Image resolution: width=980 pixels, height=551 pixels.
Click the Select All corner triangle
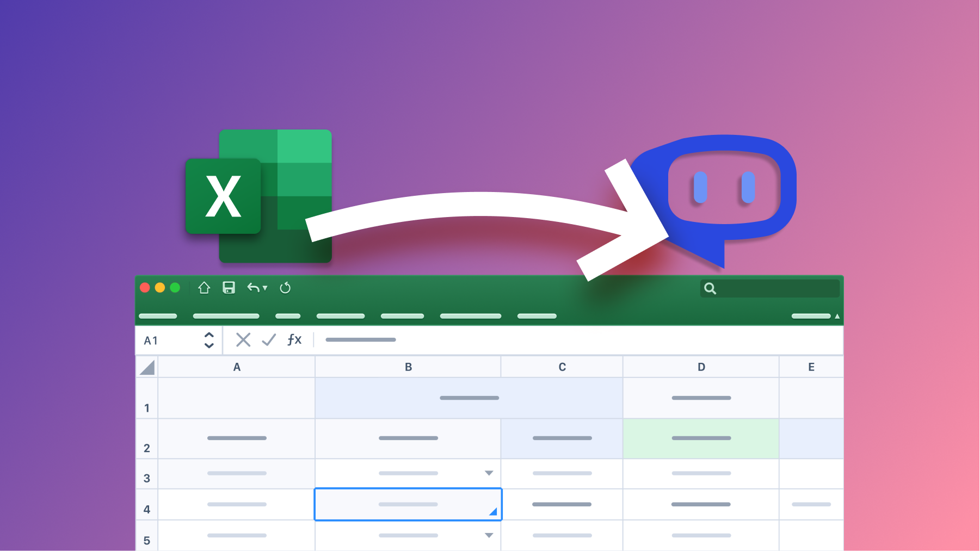tap(147, 368)
